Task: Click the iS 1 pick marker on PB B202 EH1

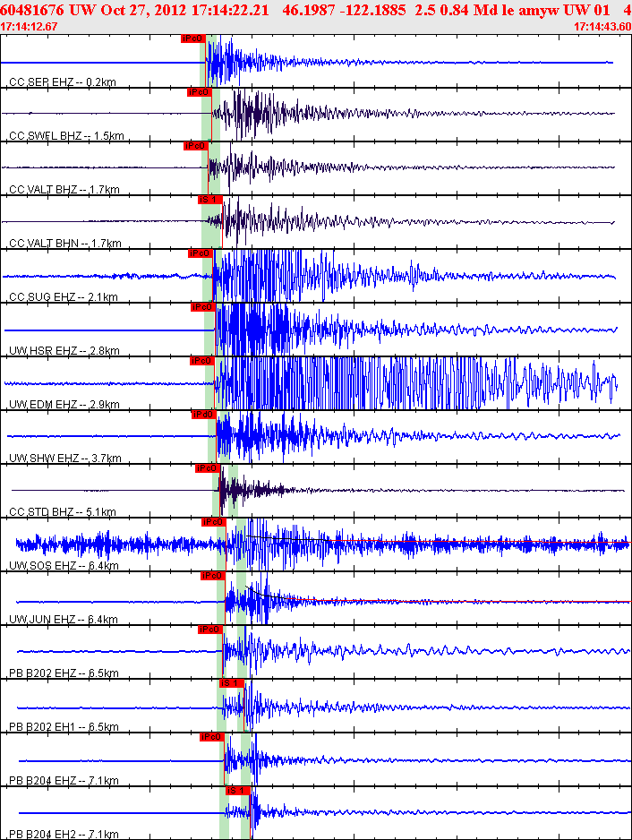Action: [x=232, y=683]
